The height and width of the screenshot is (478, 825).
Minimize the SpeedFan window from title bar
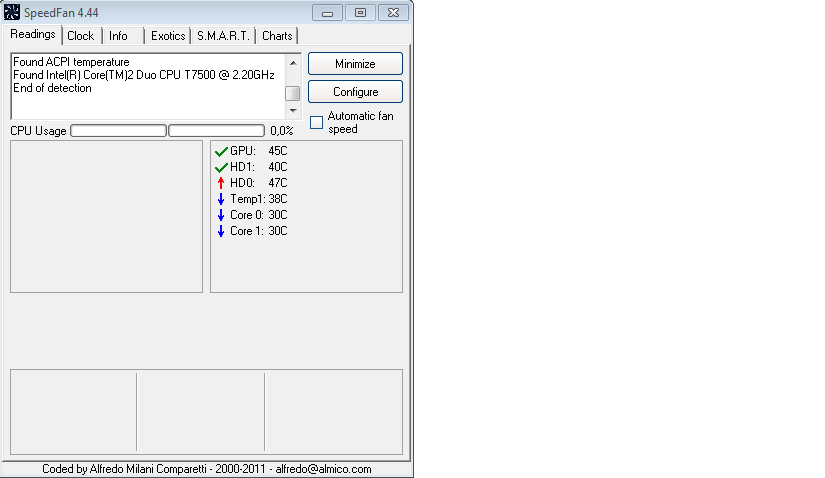[x=327, y=13]
